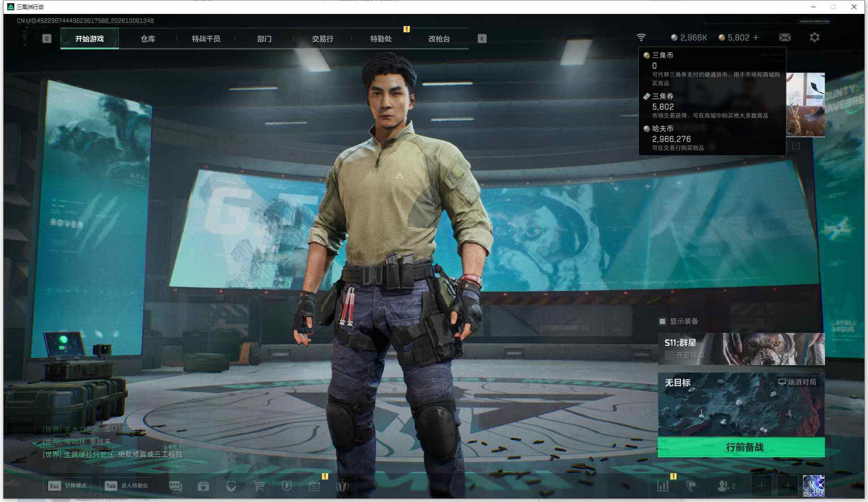Viewport: 868px width, 502px height.
Task: Open the chat bubbles icon in bottom bar
Action: (175, 486)
